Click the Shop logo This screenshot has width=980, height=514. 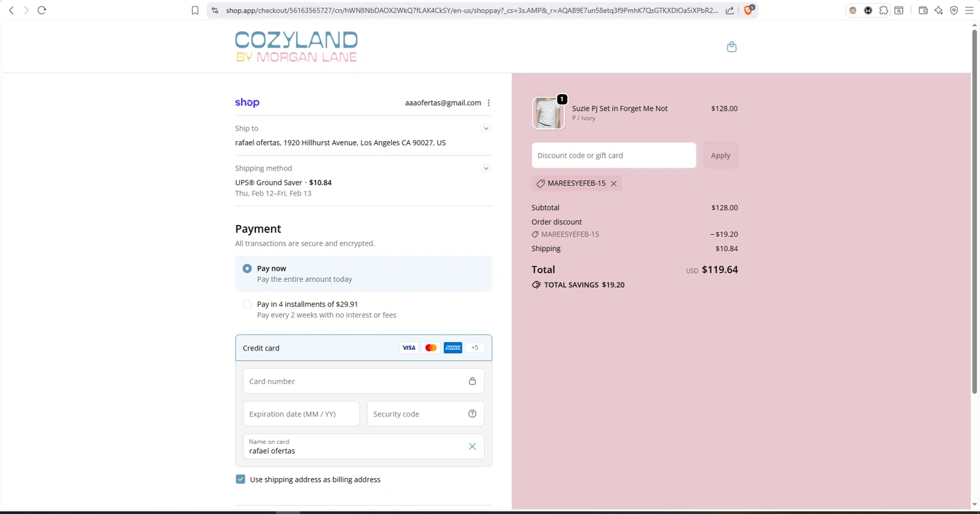pos(248,103)
